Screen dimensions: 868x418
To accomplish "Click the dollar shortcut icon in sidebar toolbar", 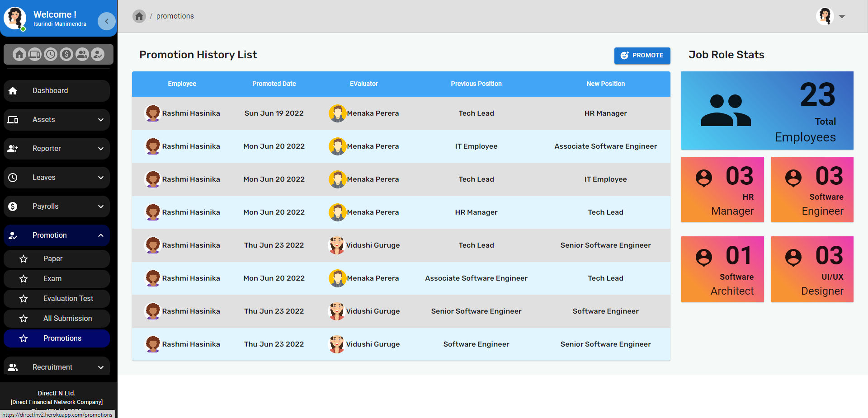I will (x=66, y=55).
